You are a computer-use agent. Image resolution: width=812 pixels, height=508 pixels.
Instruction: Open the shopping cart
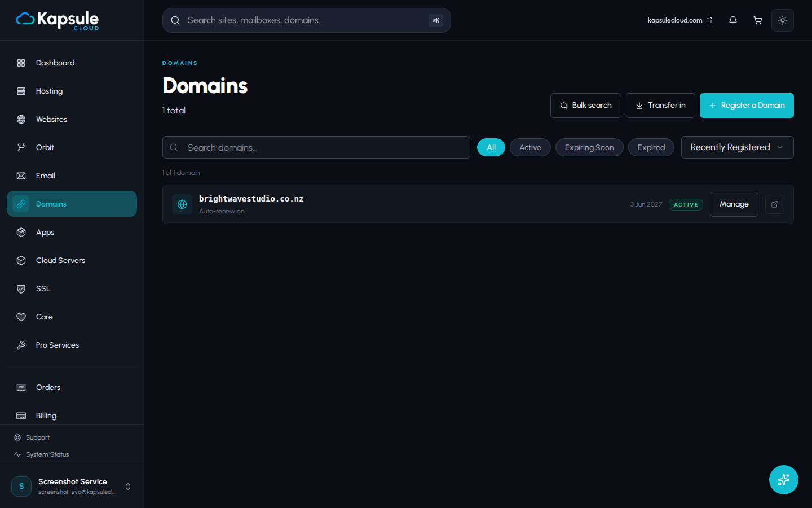(x=758, y=20)
